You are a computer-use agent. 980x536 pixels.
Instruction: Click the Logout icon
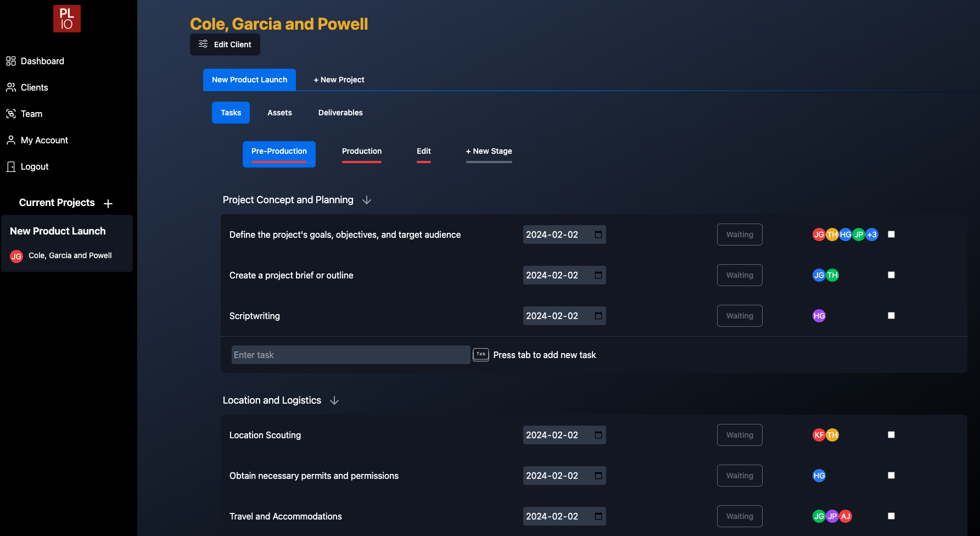[11, 166]
